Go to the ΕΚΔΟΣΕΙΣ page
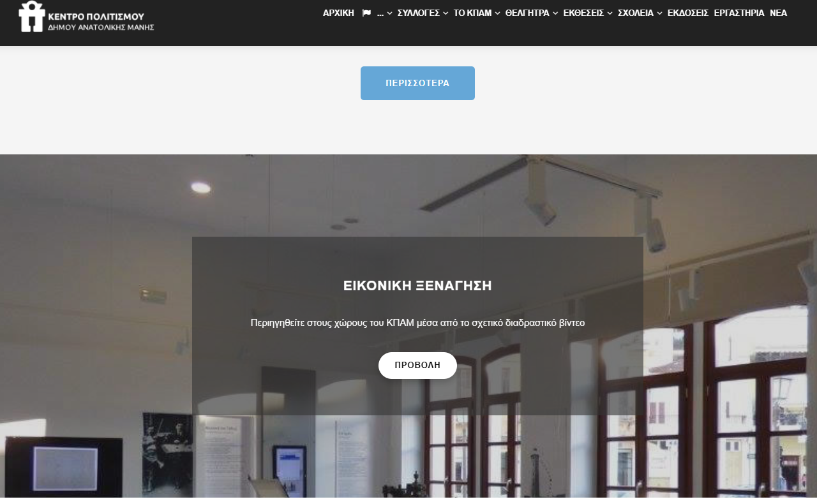 687,13
